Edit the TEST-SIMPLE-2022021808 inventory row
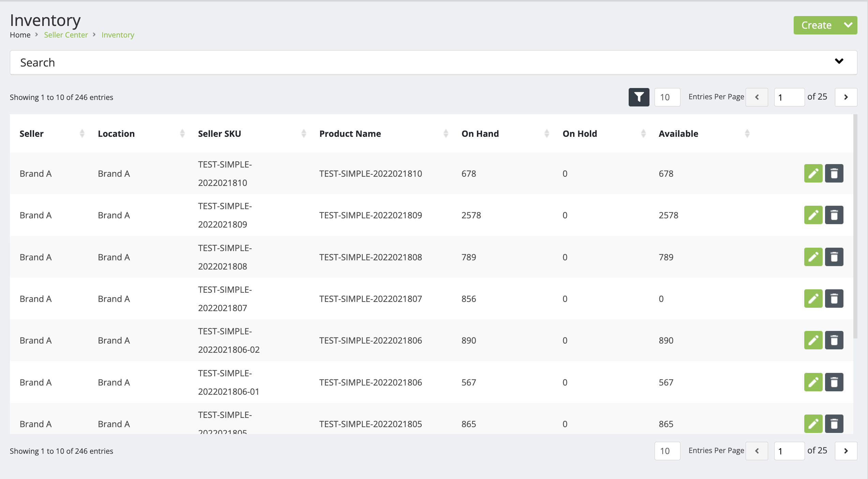868x479 pixels. point(813,257)
